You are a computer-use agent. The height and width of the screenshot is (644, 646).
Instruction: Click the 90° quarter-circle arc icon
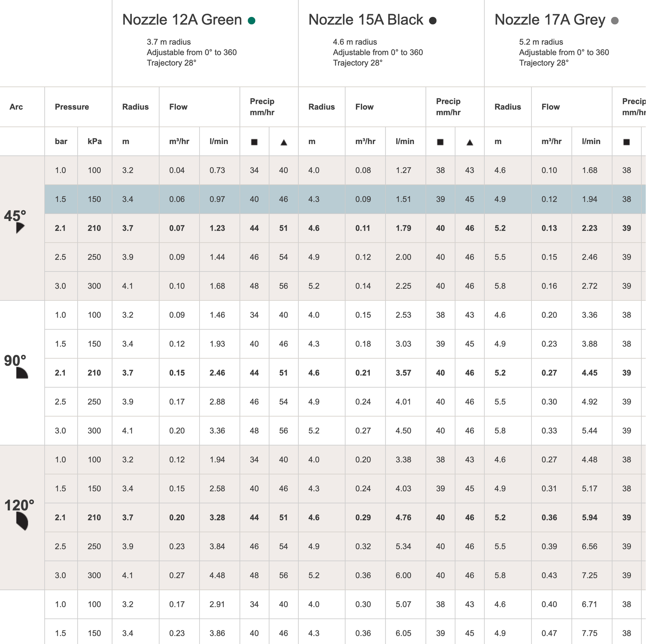pos(22,372)
